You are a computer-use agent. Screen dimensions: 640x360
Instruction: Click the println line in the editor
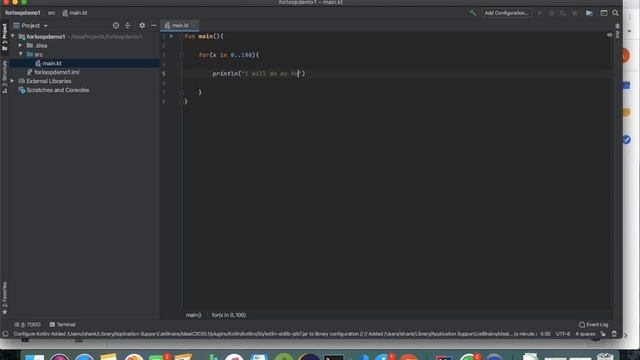click(259, 74)
